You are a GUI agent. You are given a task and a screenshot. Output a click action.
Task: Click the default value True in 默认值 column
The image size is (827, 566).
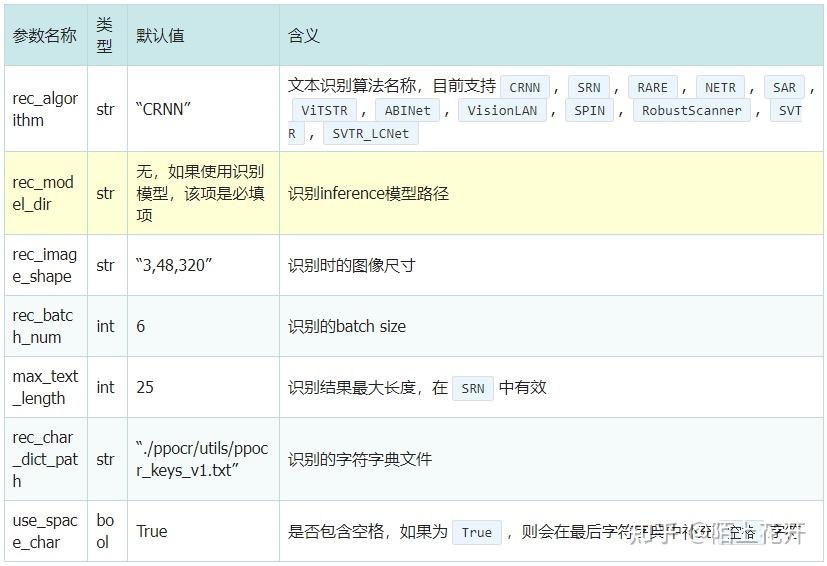coord(152,531)
